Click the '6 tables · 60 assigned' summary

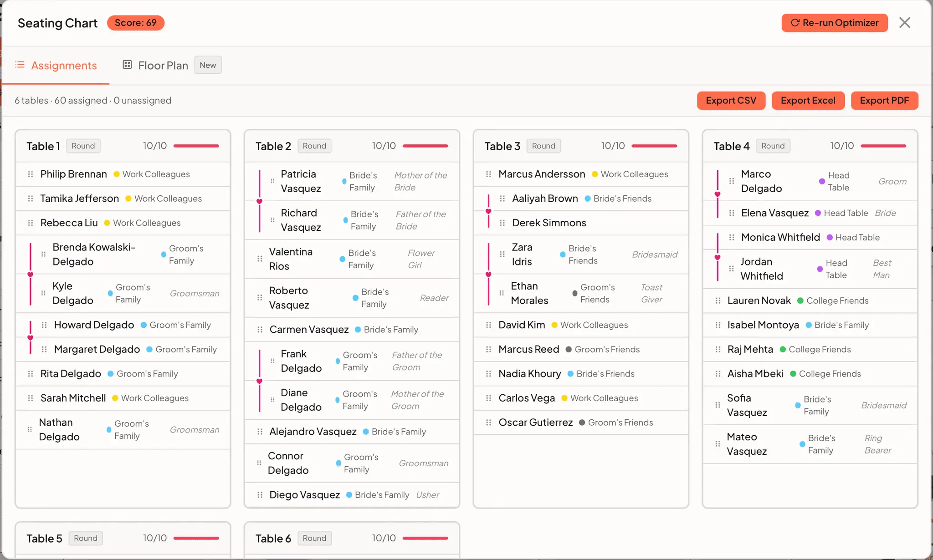(93, 100)
